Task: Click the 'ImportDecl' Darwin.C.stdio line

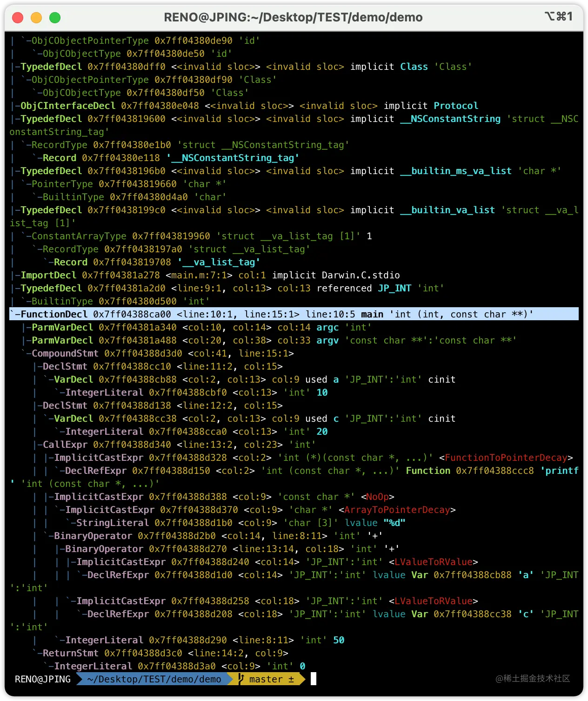Action: tap(205, 275)
